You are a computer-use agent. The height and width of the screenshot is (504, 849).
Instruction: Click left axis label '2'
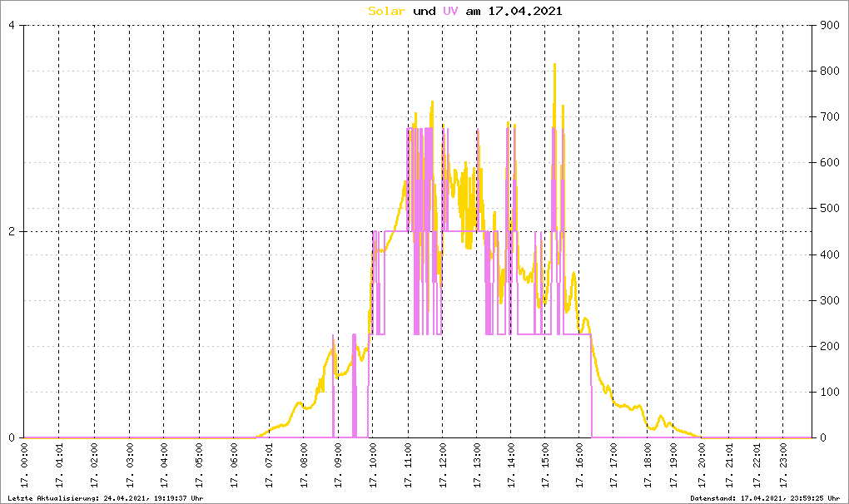12,231
